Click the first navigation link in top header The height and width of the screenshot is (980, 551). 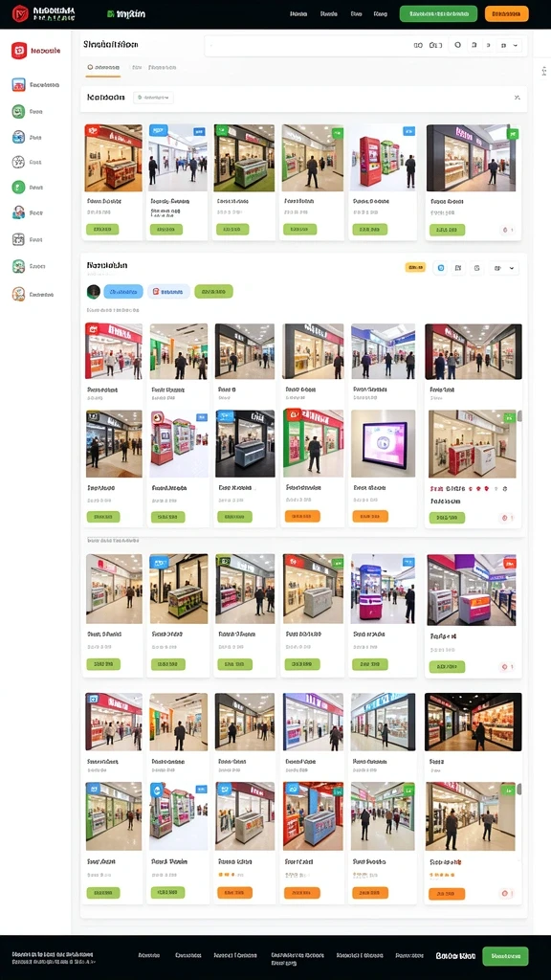[298, 13]
